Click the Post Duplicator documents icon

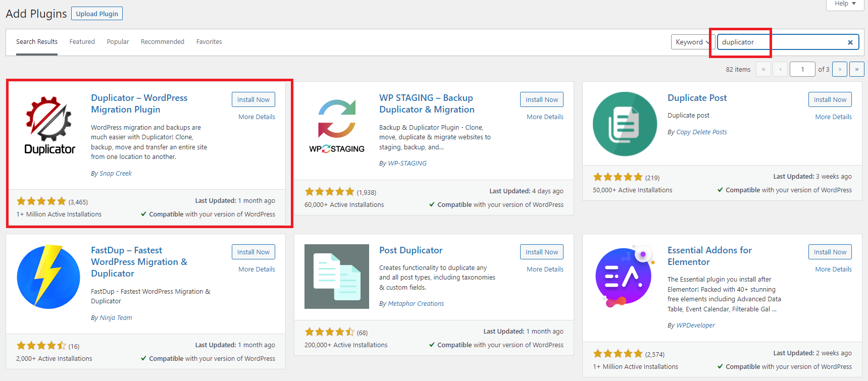[337, 277]
